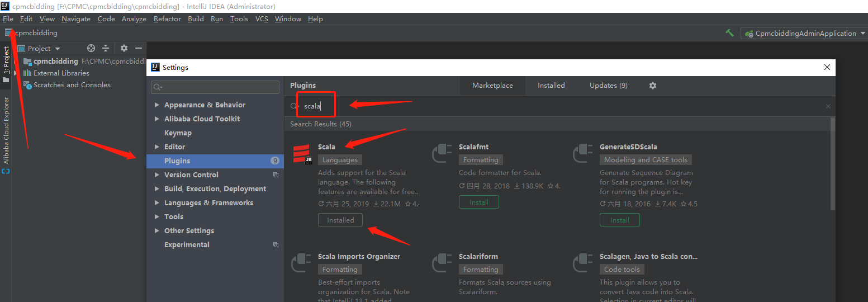The image size is (868, 302).
Task: Click the Scalariform plugin icon
Action: click(442, 262)
